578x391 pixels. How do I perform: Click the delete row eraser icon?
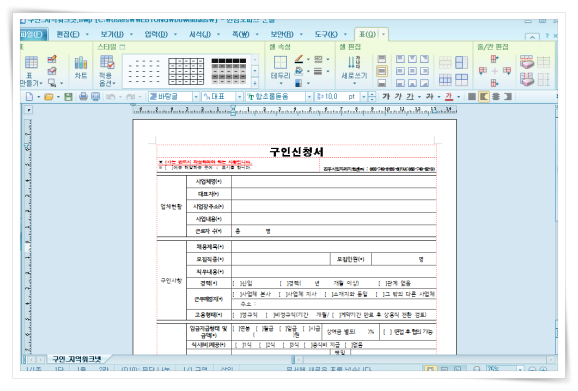pyautogui.click(x=527, y=62)
